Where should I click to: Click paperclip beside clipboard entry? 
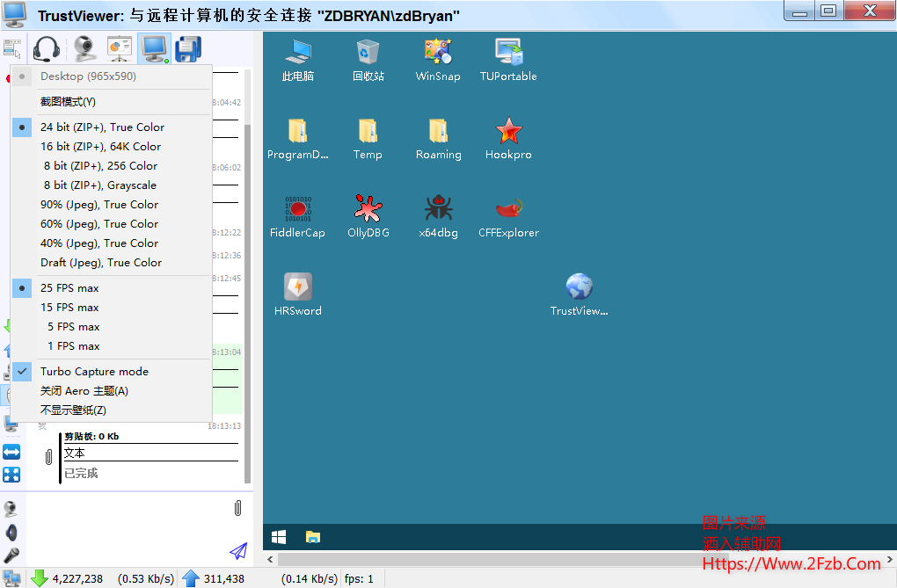pyautogui.click(x=48, y=456)
